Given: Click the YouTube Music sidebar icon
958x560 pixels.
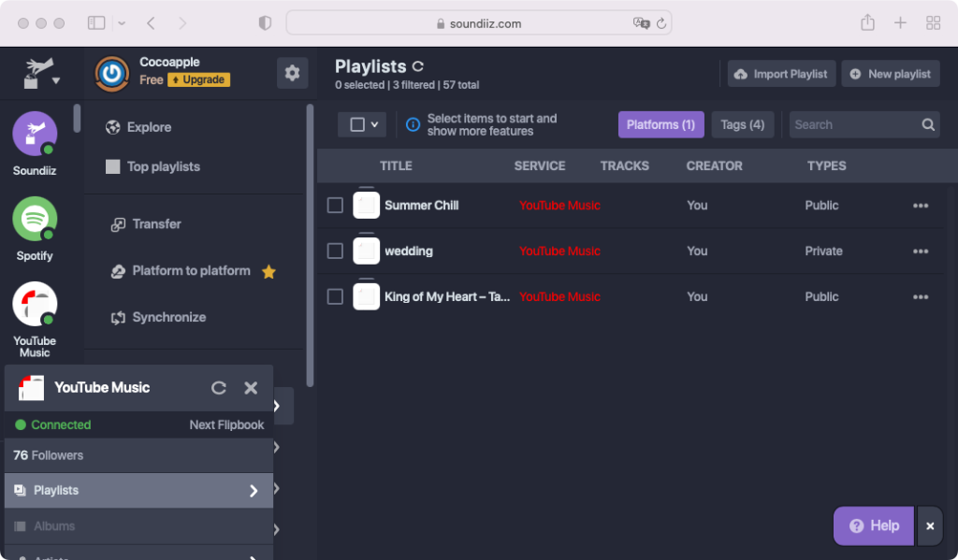Looking at the screenshot, I should pyautogui.click(x=35, y=305).
